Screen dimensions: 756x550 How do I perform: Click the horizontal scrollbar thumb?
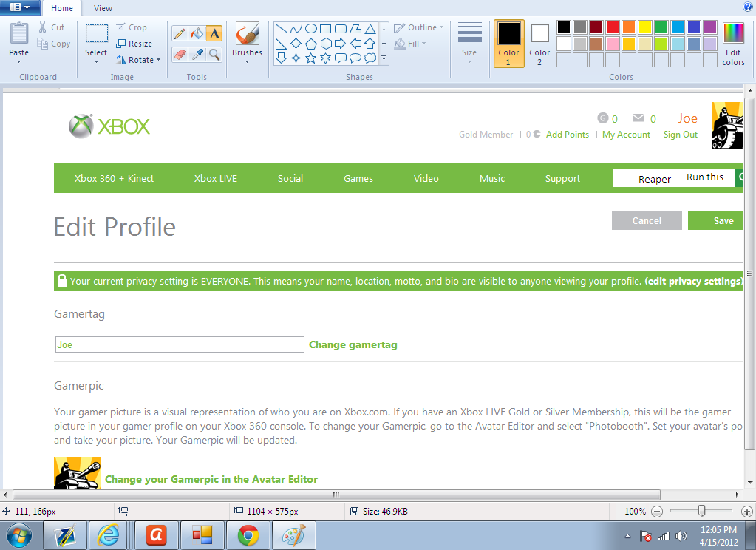tap(336, 495)
